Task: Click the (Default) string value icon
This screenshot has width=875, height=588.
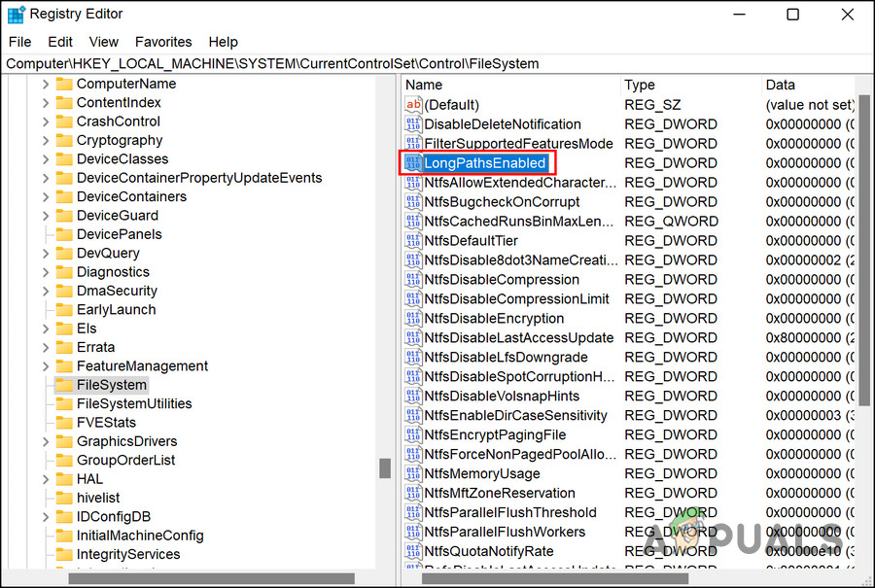Action: [413, 105]
